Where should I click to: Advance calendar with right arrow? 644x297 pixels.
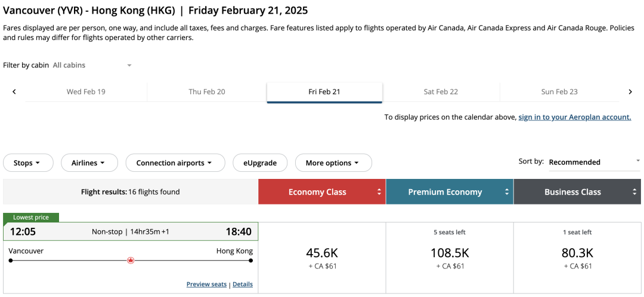pos(630,92)
